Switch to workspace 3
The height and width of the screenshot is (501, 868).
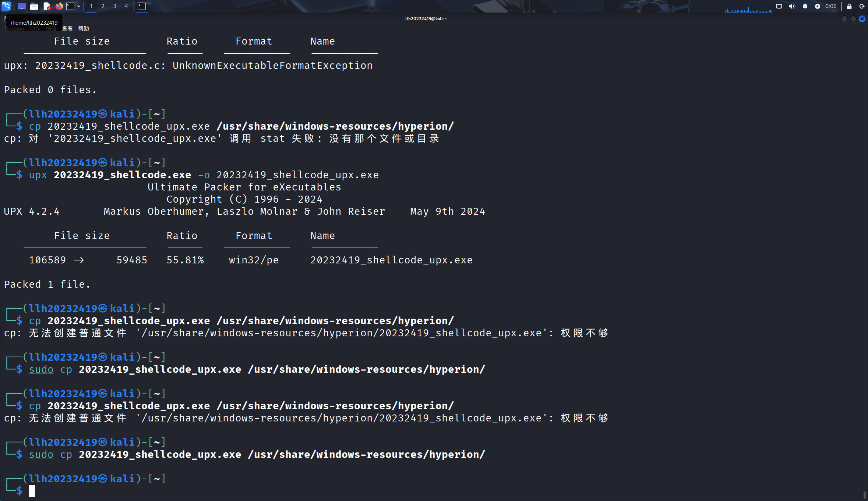[x=115, y=6]
